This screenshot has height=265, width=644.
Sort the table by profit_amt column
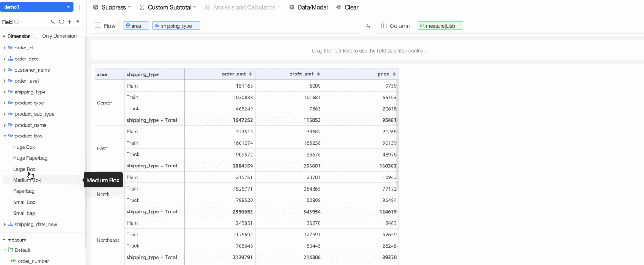[x=318, y=74]
